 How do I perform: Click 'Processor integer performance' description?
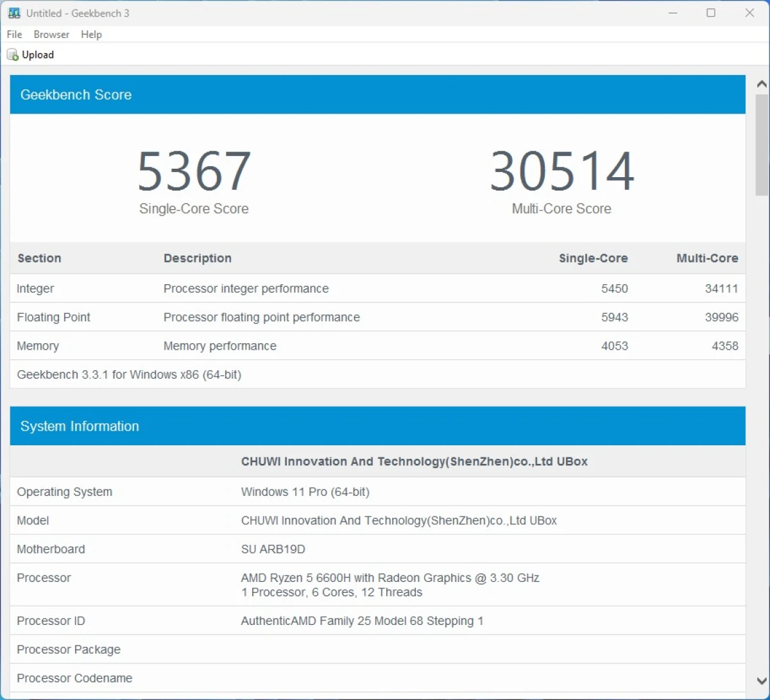(x=246, y=289)
